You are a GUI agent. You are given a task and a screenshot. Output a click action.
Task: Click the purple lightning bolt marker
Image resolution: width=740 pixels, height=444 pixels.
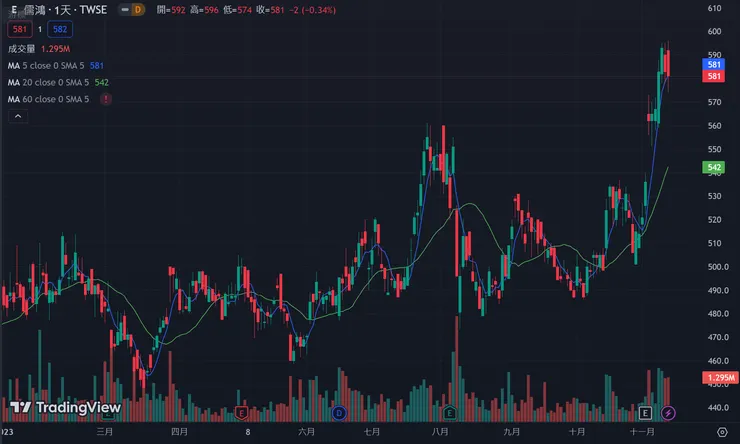point(668,413)
